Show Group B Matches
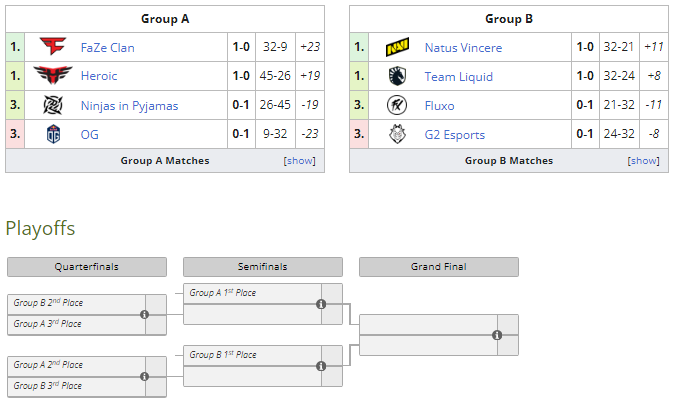674x405 pixels. click(x=643, y=161)
